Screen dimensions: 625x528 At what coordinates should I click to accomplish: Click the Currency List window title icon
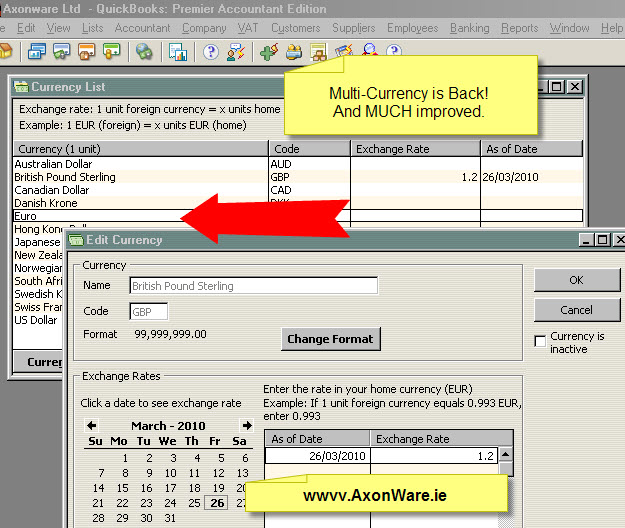tap(22, 86)
